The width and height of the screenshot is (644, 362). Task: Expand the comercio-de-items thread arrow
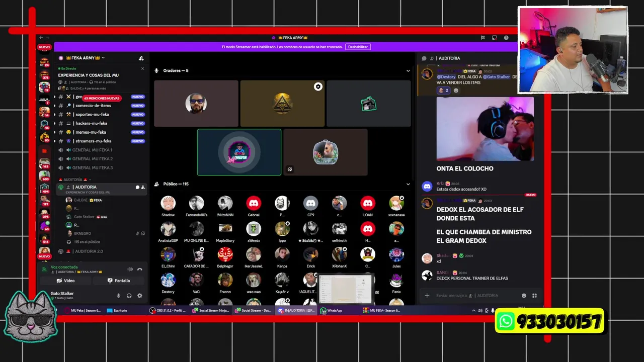(x=55, y=106)
